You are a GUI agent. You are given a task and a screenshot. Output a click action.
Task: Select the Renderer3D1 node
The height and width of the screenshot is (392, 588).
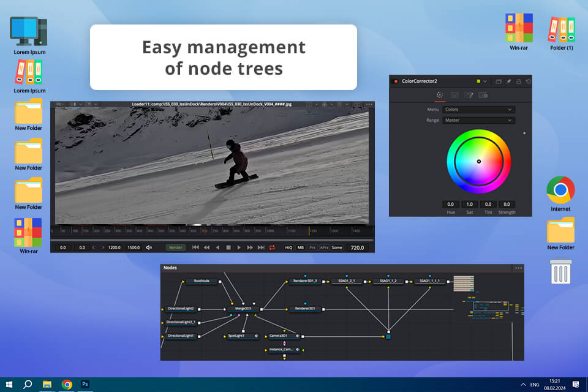305,309
